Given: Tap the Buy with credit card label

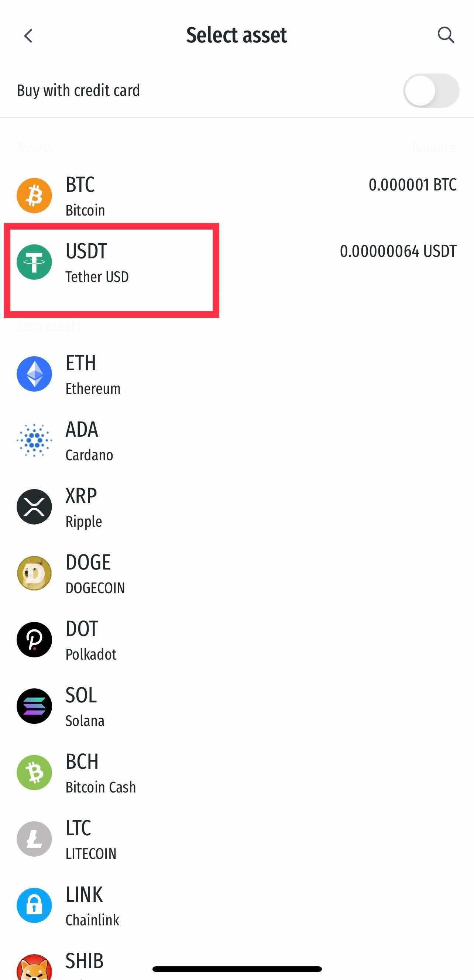Looking at the screenshot, I should (x=78, y=90).
